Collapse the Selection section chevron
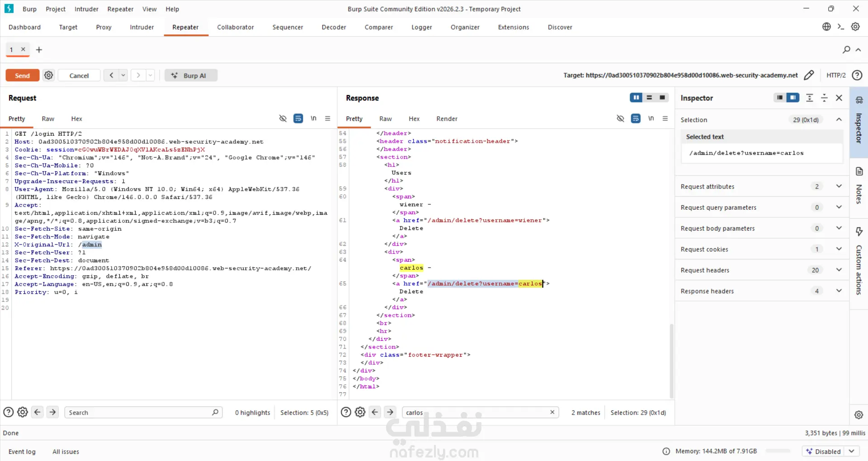868x461 pixels. point(839,119)
